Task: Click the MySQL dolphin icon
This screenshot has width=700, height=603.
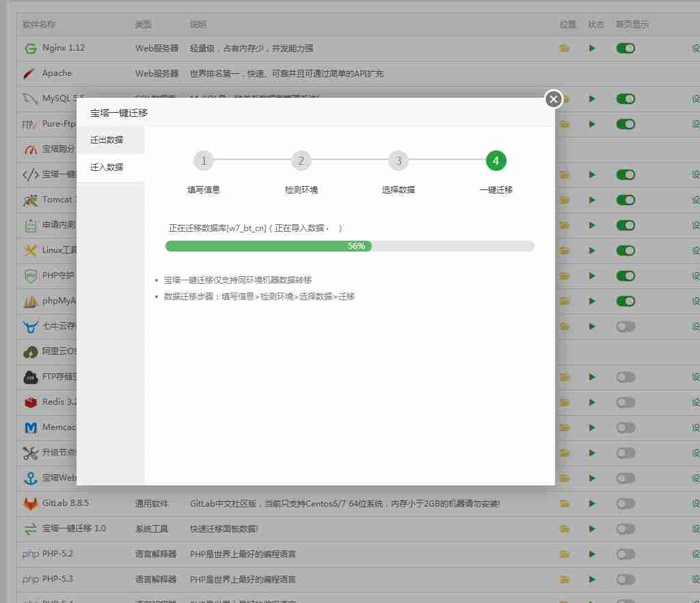Action: (30, 98)
